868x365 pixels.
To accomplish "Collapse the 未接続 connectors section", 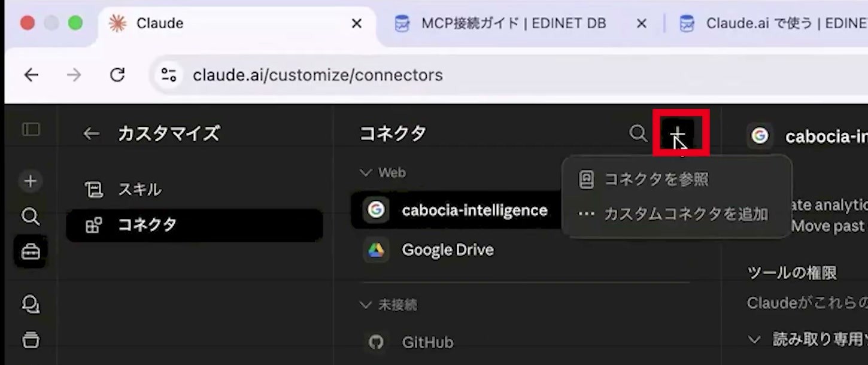I will point(388,305).
